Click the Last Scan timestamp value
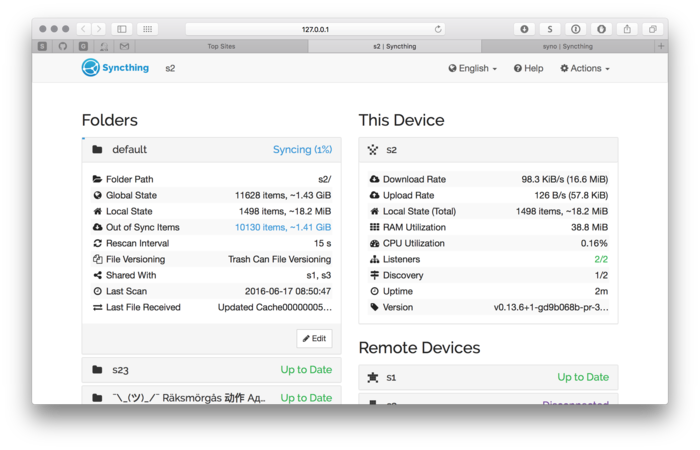The image size is (700, 450). point(288,291)
